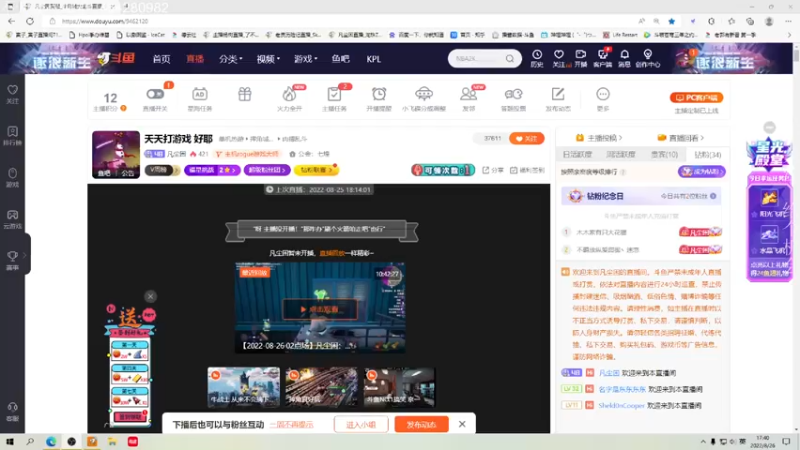
Task: Open KPL in top navigation
Action: [x=373, y=59]
